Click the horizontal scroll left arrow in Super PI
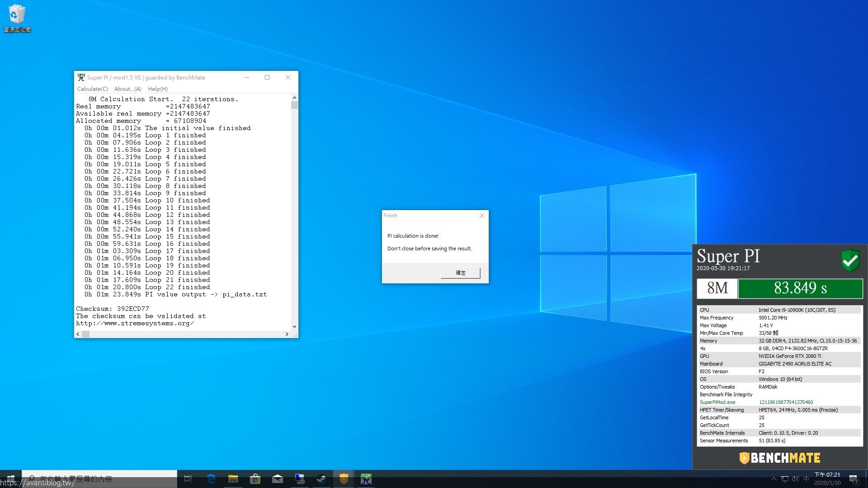This screenshot has width=868, height=488. coord(78,334)
